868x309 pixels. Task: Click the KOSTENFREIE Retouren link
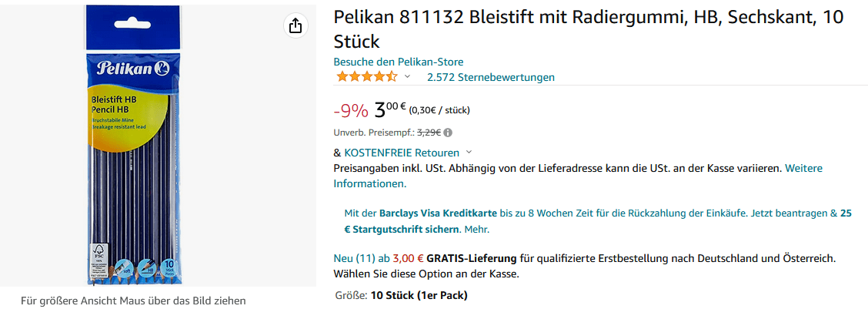(x=402, y=153)
